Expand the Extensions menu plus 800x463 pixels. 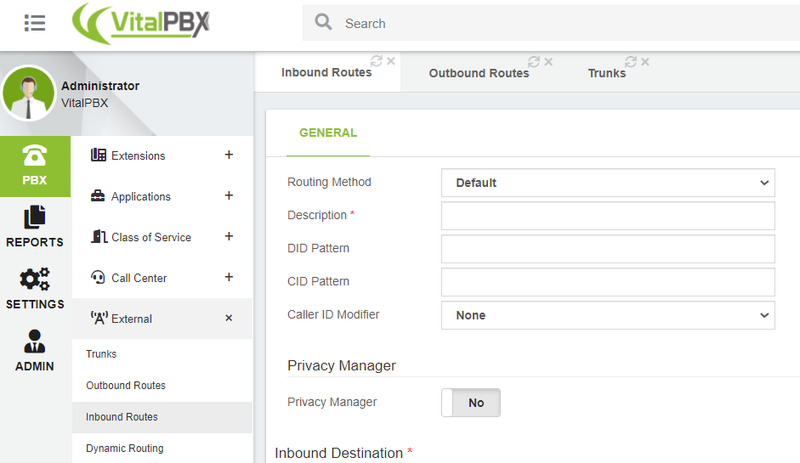[x=229, y=155]
